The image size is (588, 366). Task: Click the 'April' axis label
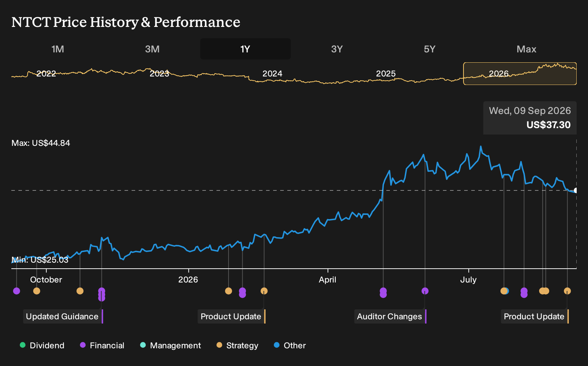click(x=328, y=280)
